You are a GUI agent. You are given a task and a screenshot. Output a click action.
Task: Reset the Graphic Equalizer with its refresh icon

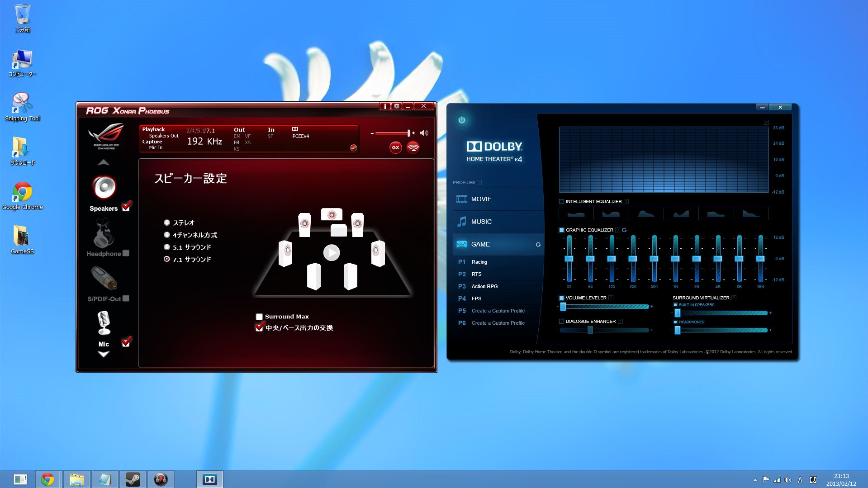(x=624, y=230)
